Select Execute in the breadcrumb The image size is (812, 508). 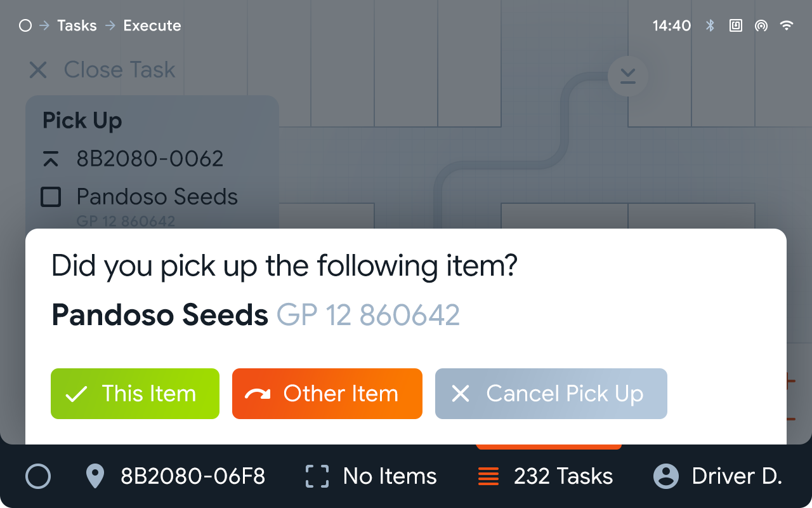(152, 25)
